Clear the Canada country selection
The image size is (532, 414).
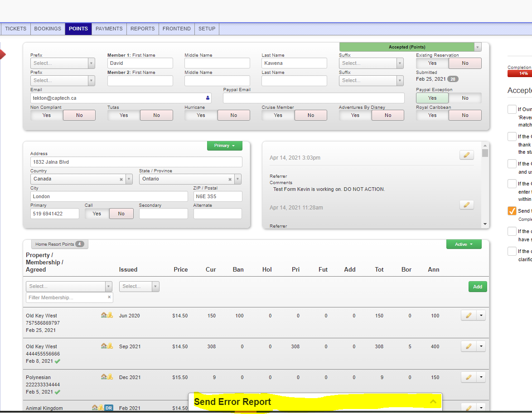pos(121,179)
